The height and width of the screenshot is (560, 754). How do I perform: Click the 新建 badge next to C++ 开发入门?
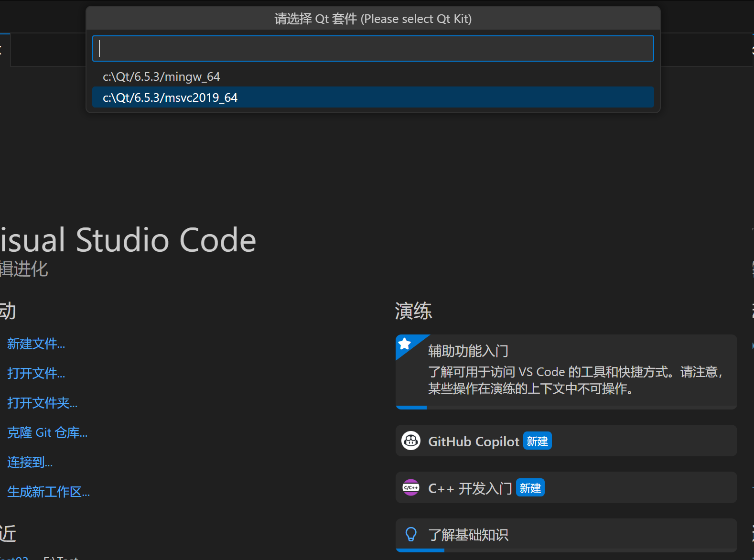[530, 488]
